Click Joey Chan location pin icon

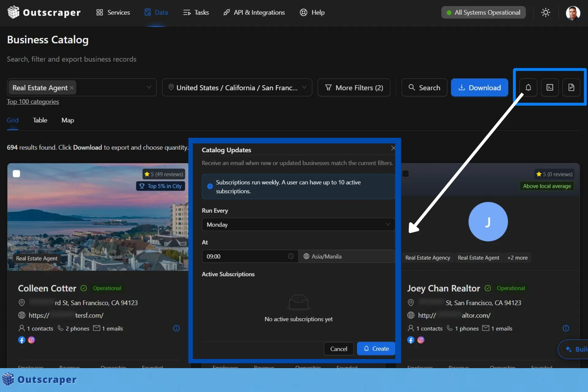411,303
